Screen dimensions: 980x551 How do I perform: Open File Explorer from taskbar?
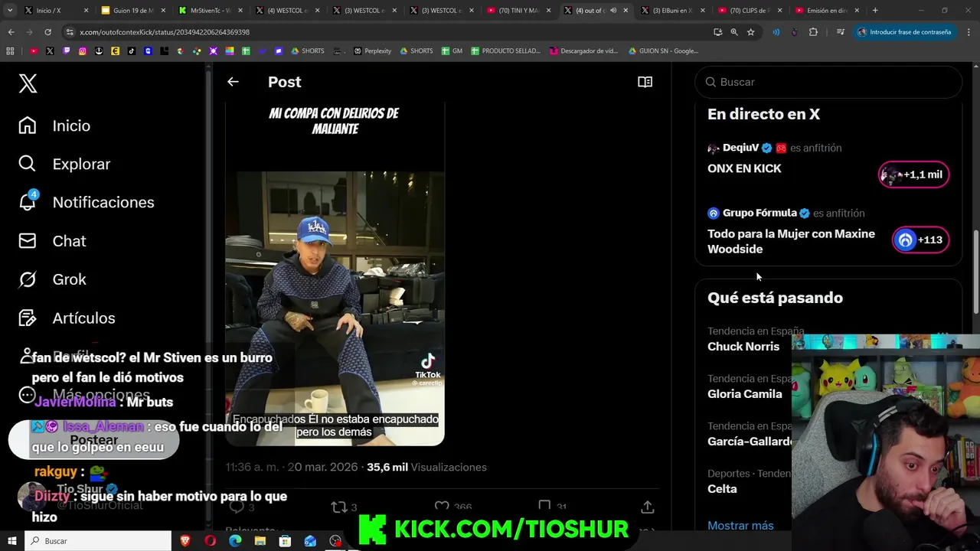[260, 541]
